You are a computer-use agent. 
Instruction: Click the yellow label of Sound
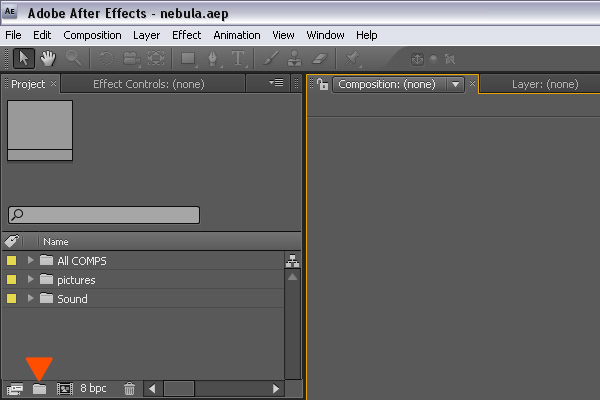[11, 298]
